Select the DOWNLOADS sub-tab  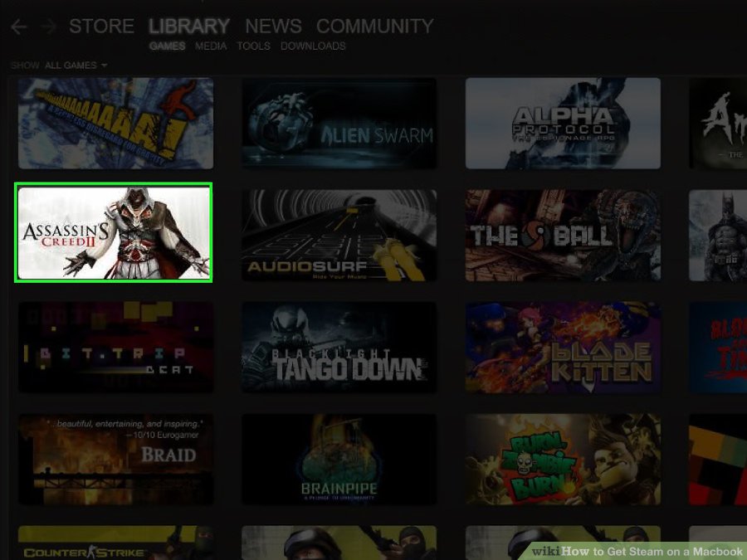pos(313,46)
